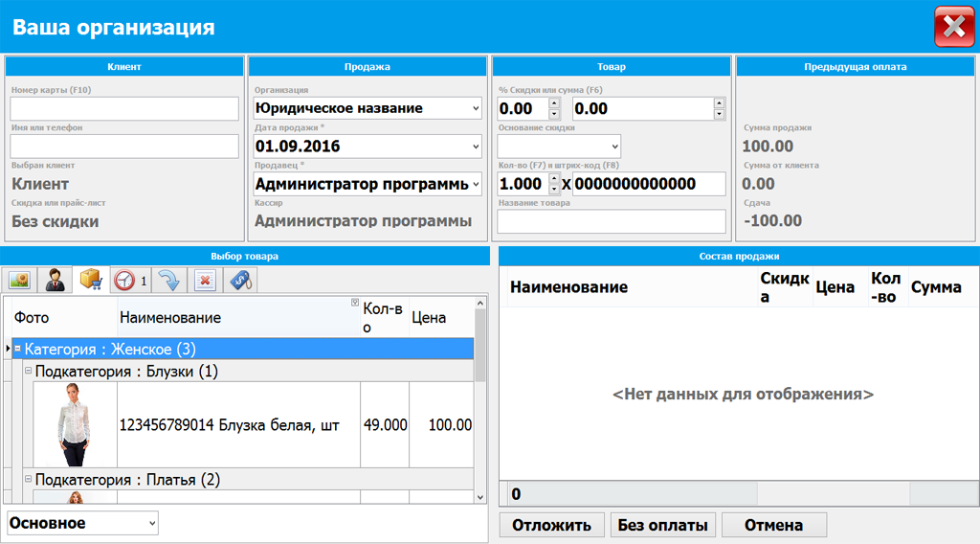This screenshot has width=980, height=544.
Task: Click the Цена header in Состав продажи
Action: tap(840, 287)
